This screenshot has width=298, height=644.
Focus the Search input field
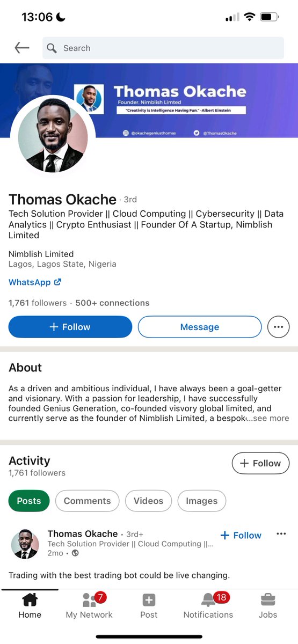tap(163, 48)
